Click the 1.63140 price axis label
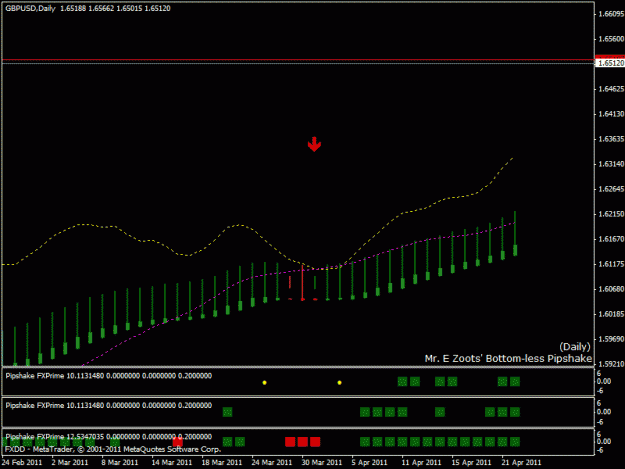The image size is (625, 469). [x=611, y=164]
